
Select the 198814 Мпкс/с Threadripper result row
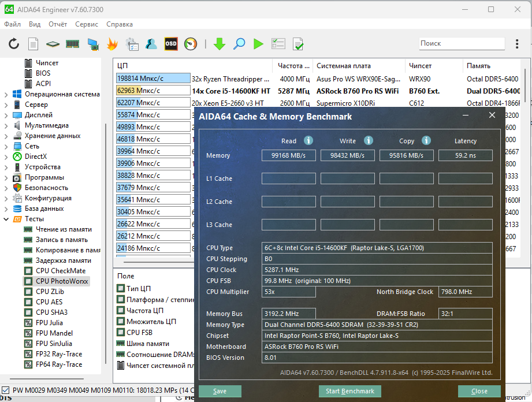[x=318, y=79]
